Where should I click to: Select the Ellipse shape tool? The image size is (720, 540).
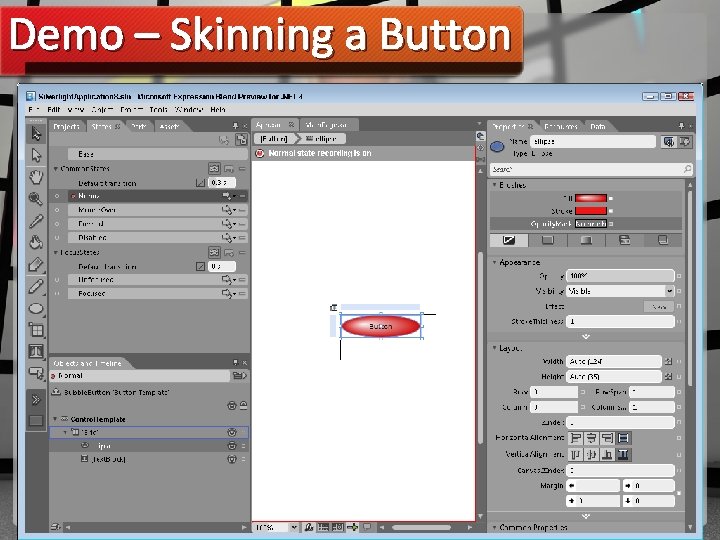(x=36, y=308)
